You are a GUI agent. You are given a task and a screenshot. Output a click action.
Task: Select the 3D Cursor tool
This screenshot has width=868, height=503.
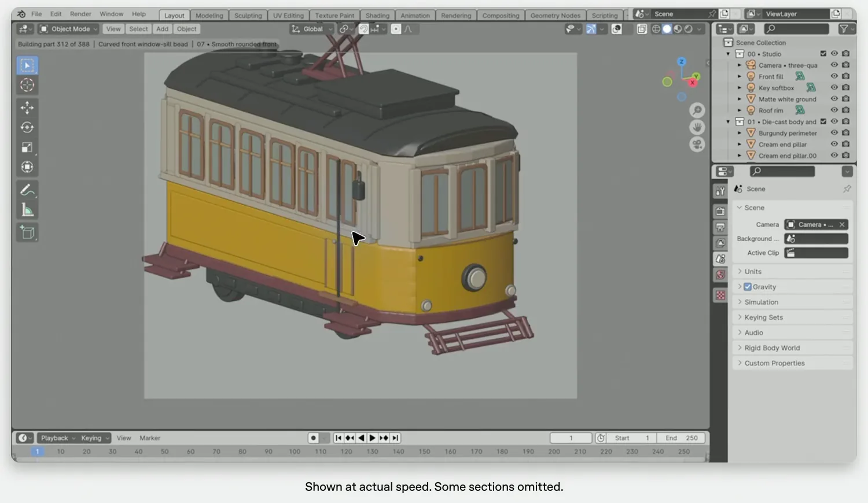[x=27, y=85]
